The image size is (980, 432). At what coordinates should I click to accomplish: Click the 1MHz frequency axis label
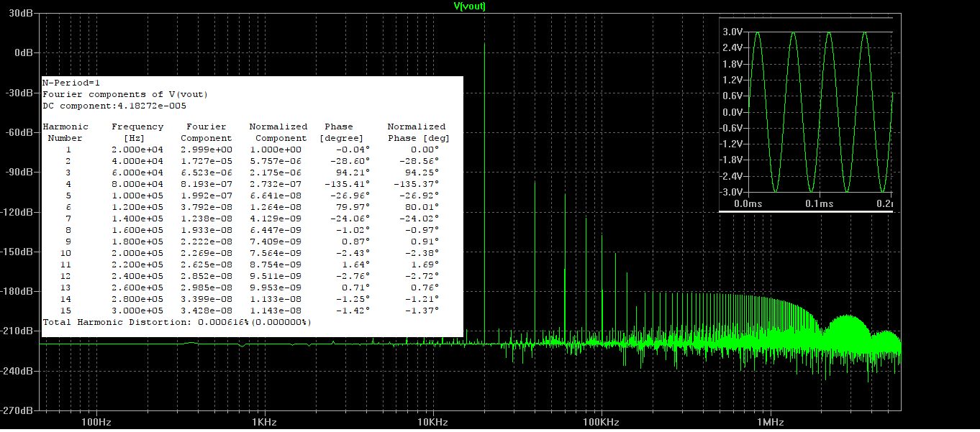tap(769, 421)
